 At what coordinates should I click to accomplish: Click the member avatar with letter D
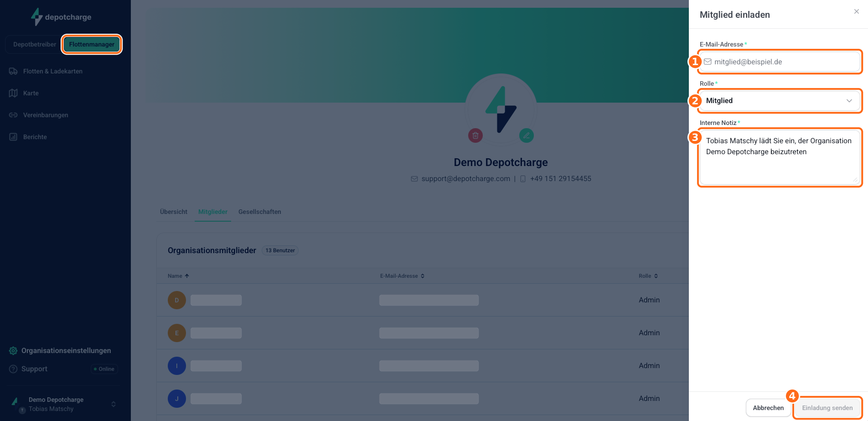pyautogui.click(x=177, y=300)
